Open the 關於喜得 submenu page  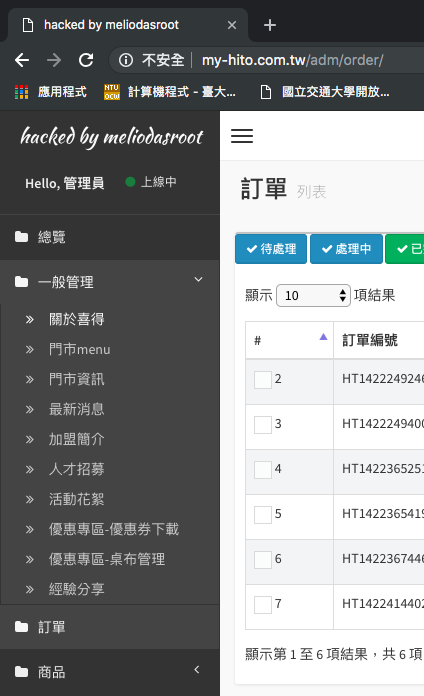pyautogui.click(x=76, y=319)
